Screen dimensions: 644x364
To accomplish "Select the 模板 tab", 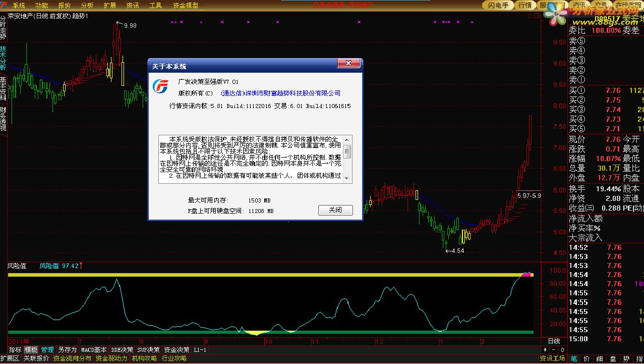I will click(x=31, y=349).
